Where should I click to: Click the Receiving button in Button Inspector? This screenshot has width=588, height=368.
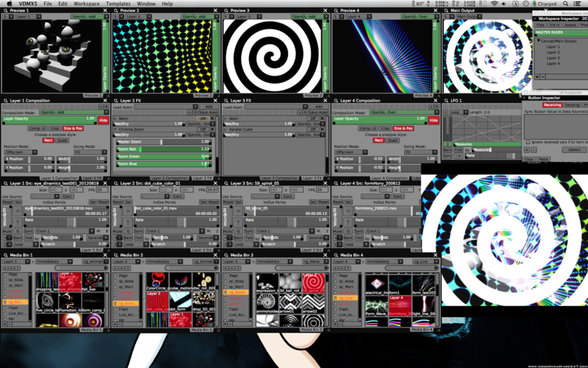coord(552,105)
